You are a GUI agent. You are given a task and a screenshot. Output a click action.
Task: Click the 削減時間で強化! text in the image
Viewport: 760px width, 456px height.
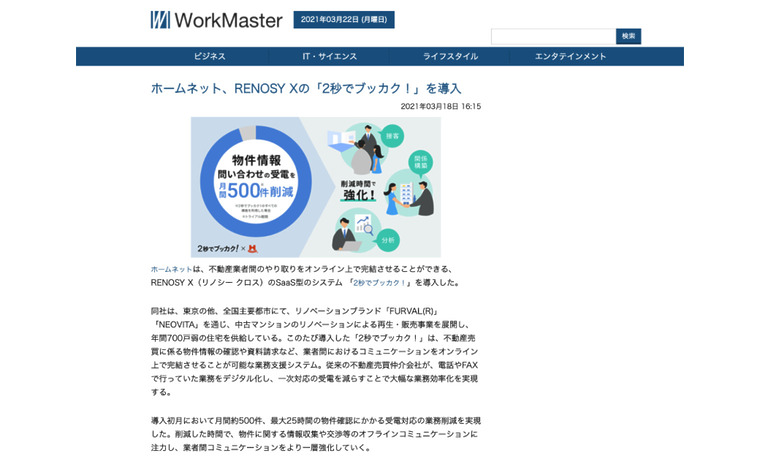(x=355, y=190)
